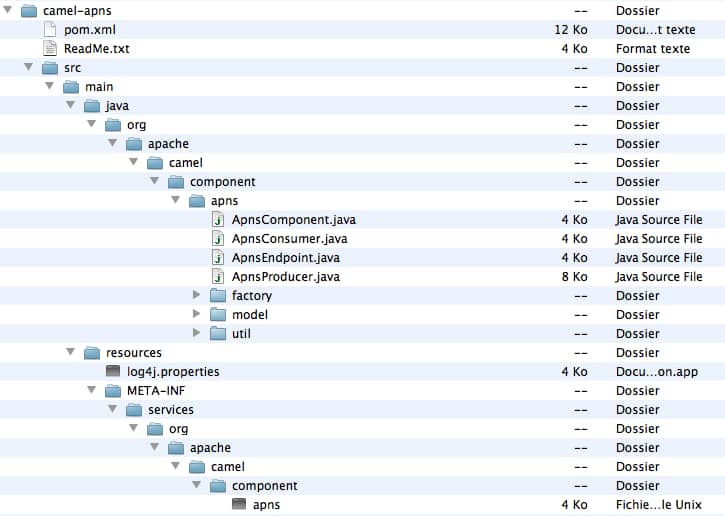Image resolution: width=725 pixels, height=516 pixels.
Task: Click the log4j.properties file icon
Action: 113,370
